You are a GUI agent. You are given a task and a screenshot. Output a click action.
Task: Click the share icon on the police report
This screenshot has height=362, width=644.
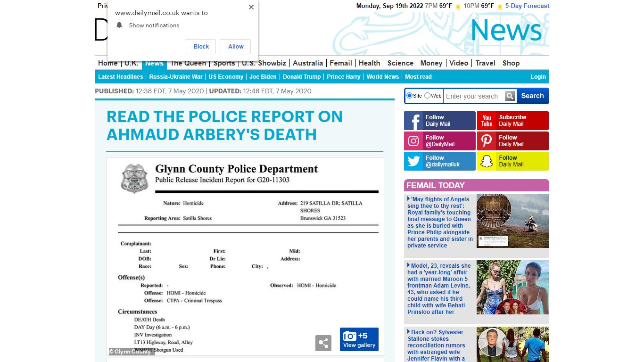(x=323, y=343)
